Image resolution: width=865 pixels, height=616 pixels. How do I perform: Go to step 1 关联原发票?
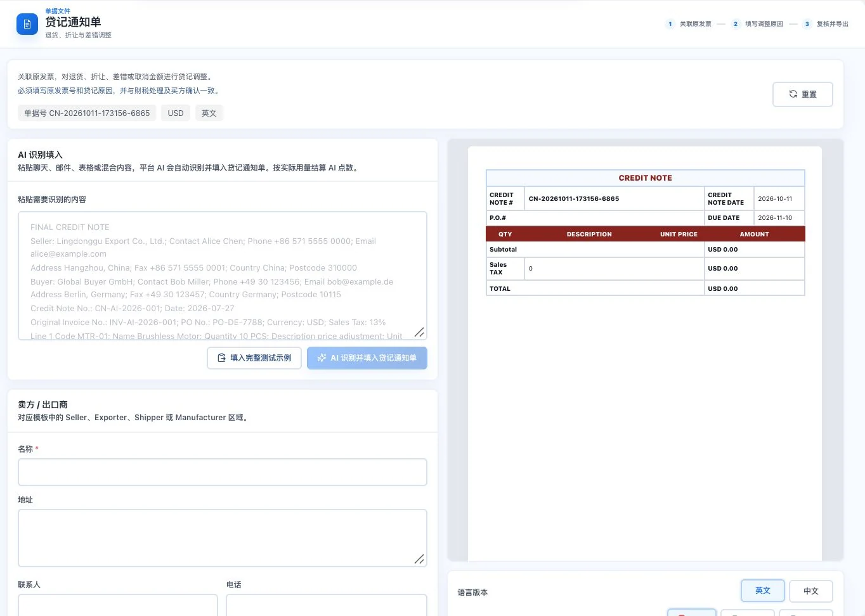[x=689, y=24]
